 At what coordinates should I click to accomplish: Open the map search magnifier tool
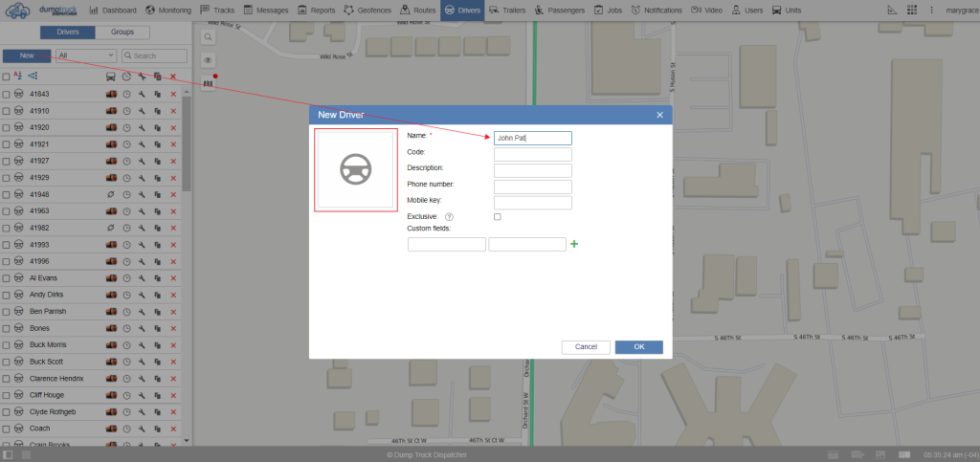click(208, 36)
